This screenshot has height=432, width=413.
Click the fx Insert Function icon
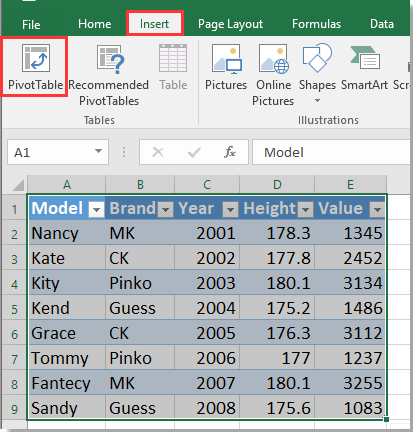(x=230, y=152)
